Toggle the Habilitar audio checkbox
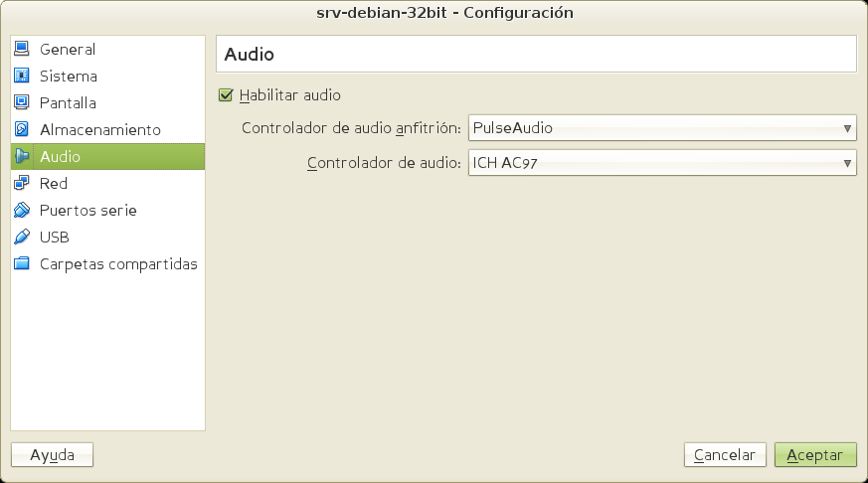Screen dimensions: 868x483 (x=226, y=95)
